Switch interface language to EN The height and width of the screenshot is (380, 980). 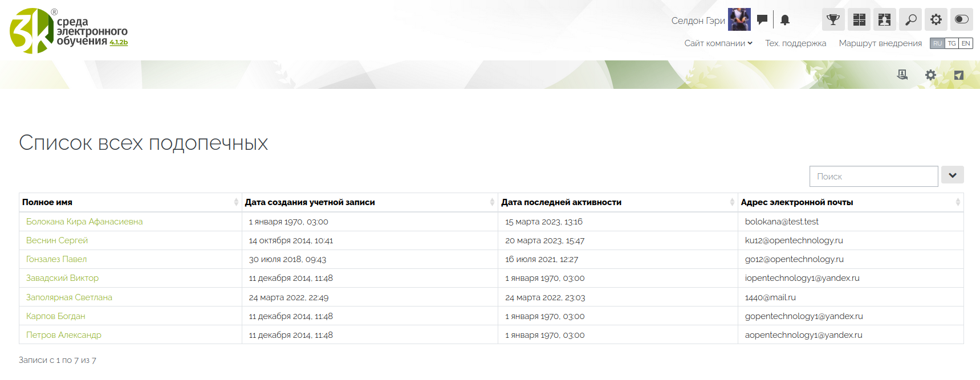tap(966, 43)
